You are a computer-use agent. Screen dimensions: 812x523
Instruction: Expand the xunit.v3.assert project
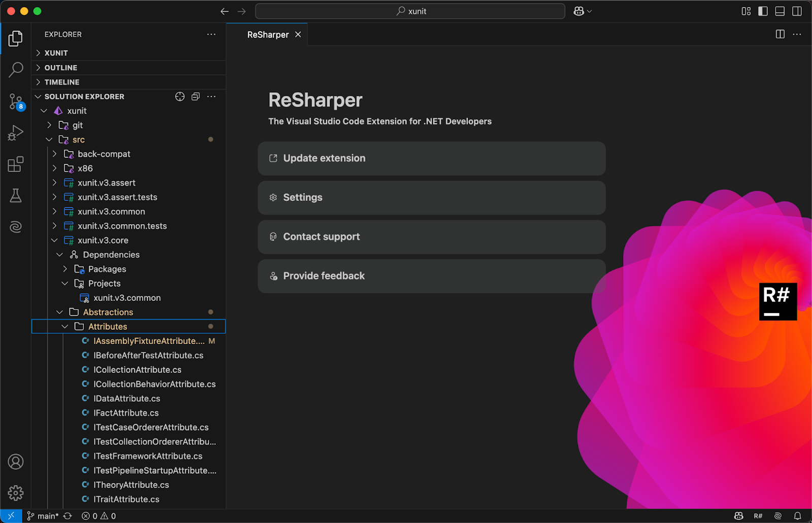pyautogui.click(x=54, y=183)
